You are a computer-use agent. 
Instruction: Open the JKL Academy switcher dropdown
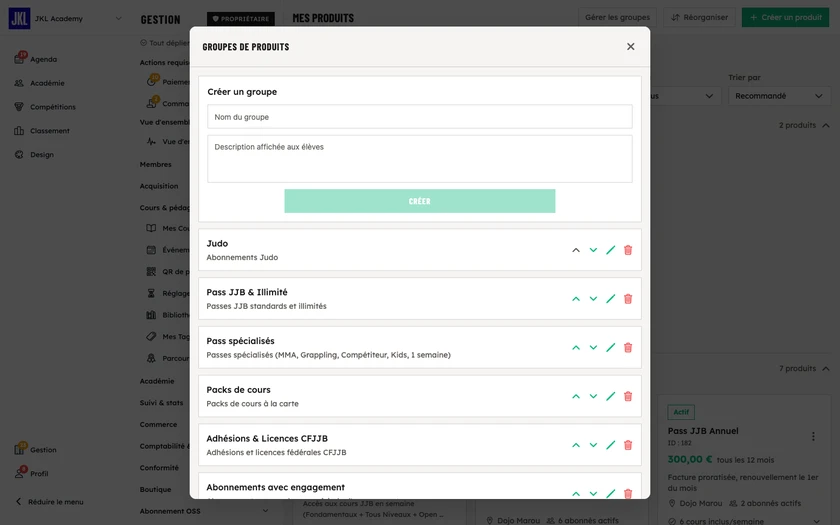[x=118, y=18]
